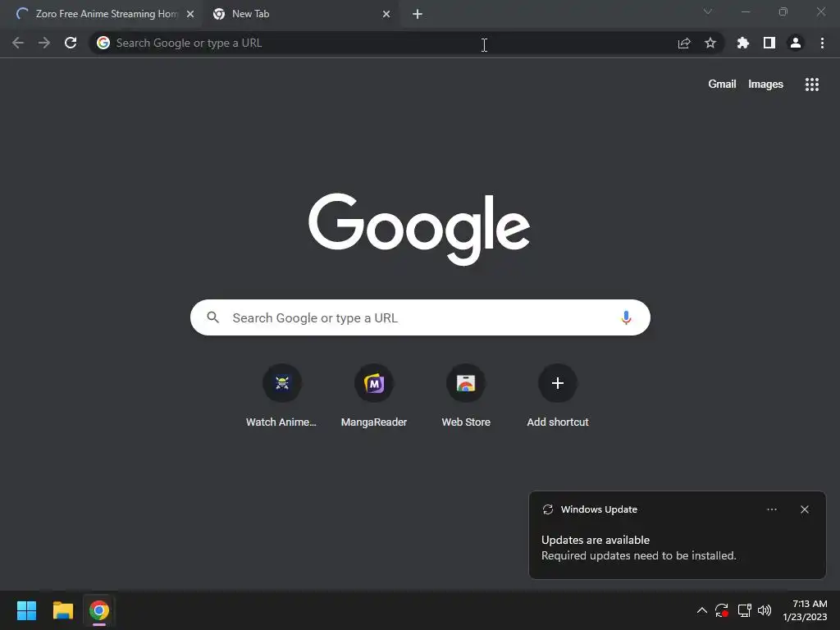The image size is (840, 630).
Task: Close the New Tab tab
Action: click(386, 14)
